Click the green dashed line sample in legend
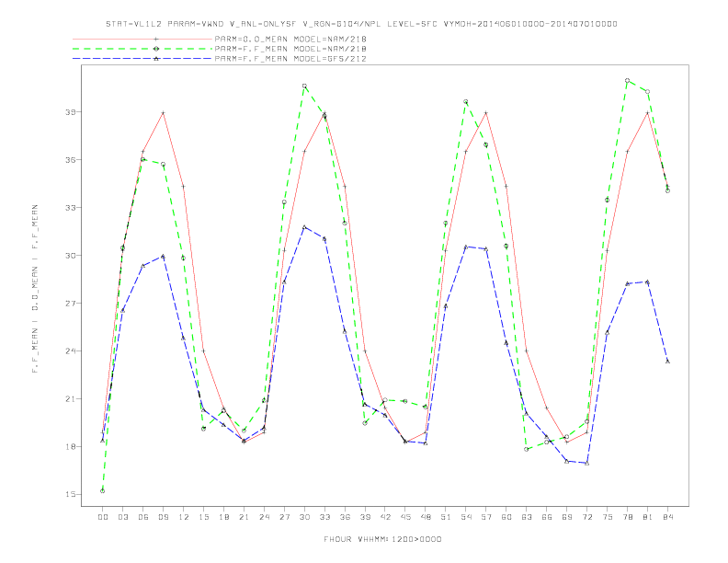Screen dimensions: 728x563 click(x=142, y=49)
